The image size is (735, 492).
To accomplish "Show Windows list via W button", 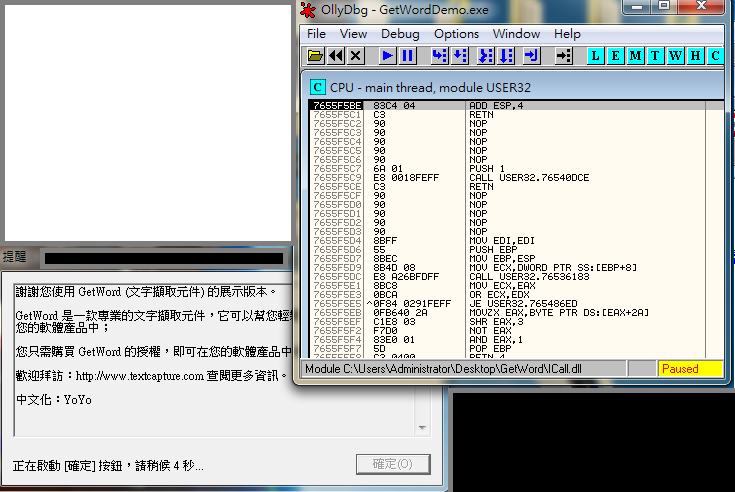I will (675, 56).
